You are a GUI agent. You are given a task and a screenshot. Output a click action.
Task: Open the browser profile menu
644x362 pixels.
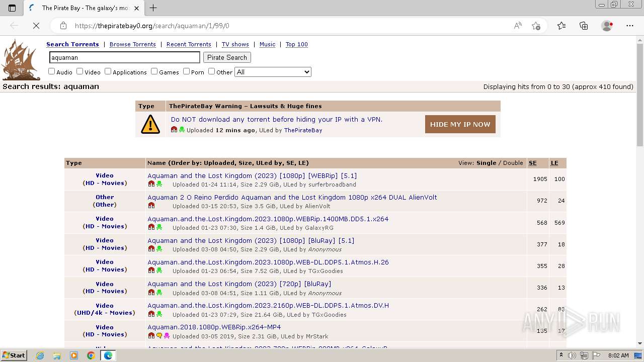(607, 26)
